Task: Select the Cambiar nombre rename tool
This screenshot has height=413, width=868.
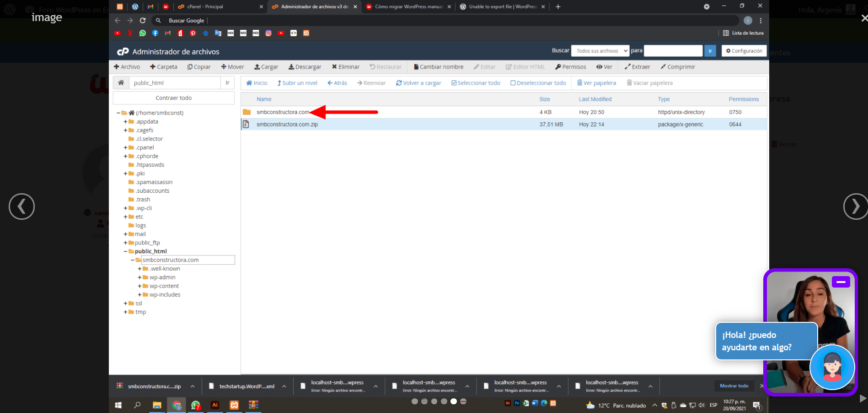Action: coord(438,67)
